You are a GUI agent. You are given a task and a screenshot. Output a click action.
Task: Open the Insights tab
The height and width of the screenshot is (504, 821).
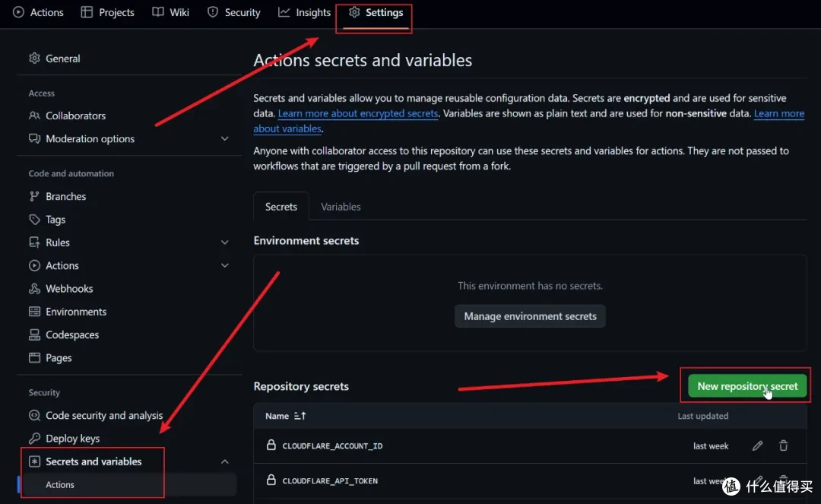304,12
